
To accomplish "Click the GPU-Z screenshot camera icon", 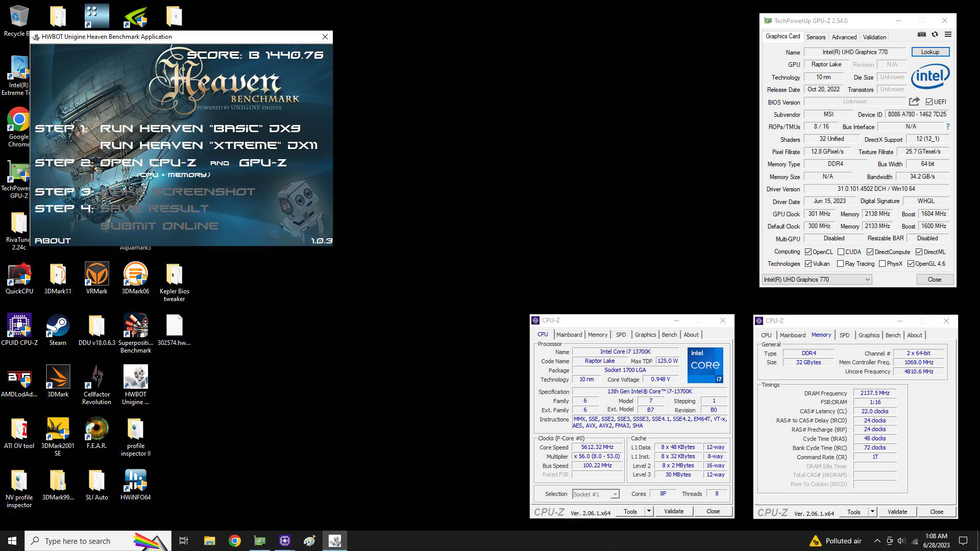I will coord(921,35).
